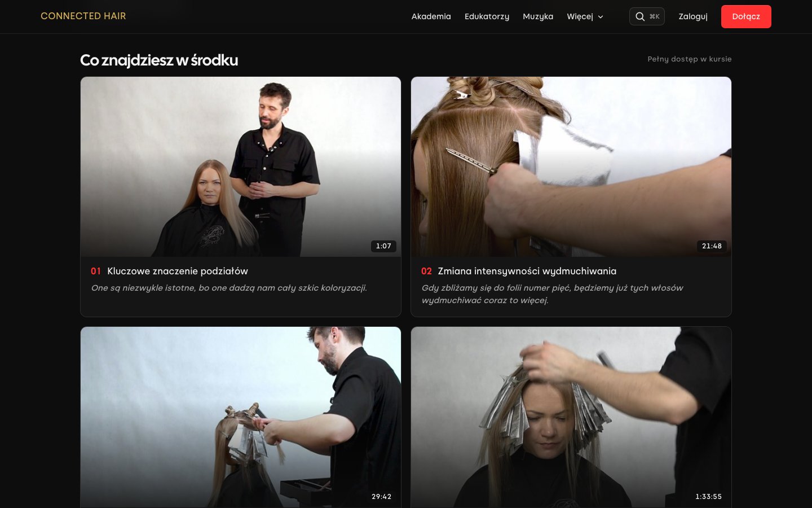The image size is (812, 508).
Task: Open the foil highlighting video thumbnail
Action: tap(571, 167)
